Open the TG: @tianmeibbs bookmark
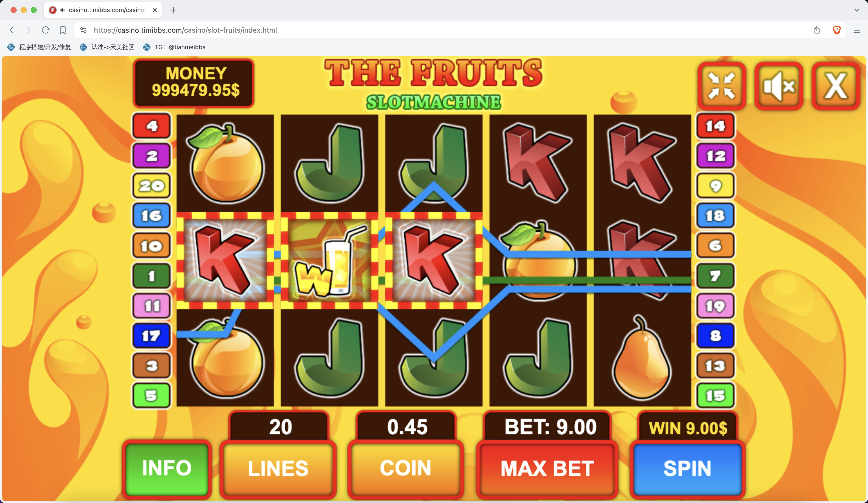The height and width of the screenshot is (503, 868). pos(174,47)
